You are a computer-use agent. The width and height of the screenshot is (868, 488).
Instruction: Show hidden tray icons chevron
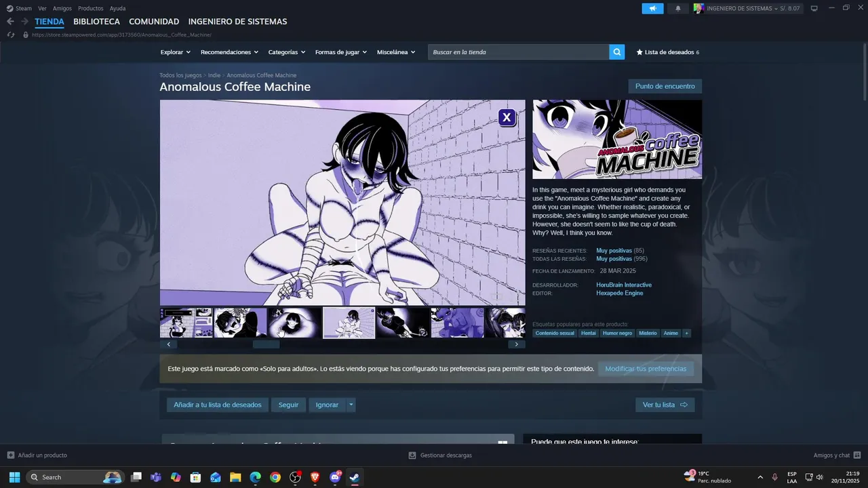pyautogui.click(x=760, y=477)
